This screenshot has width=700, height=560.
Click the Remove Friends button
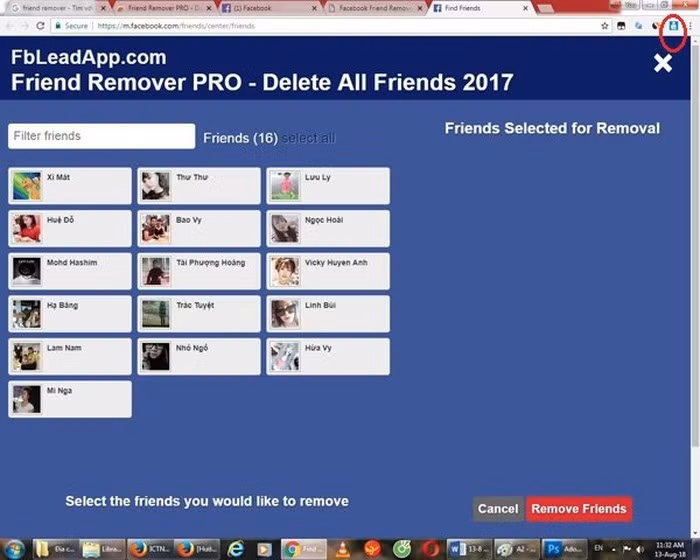pos(578,509)
